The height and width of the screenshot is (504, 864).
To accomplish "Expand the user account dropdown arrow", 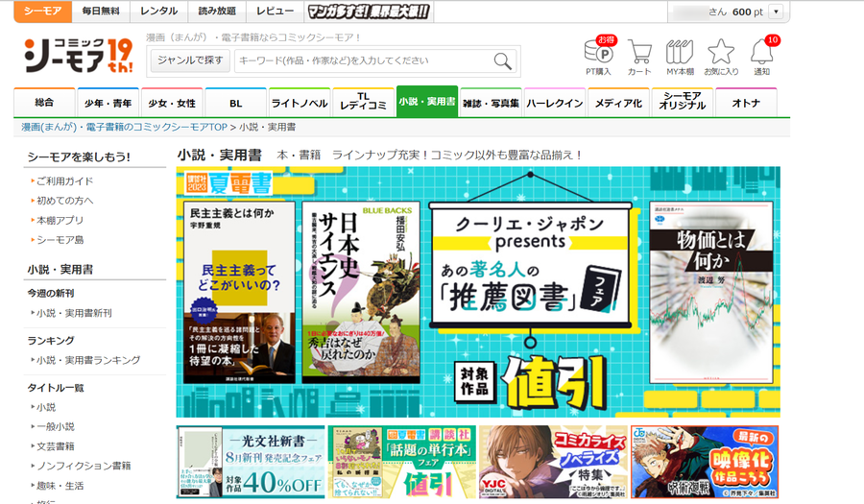I will pyautogui.click(x=776, y=12).
